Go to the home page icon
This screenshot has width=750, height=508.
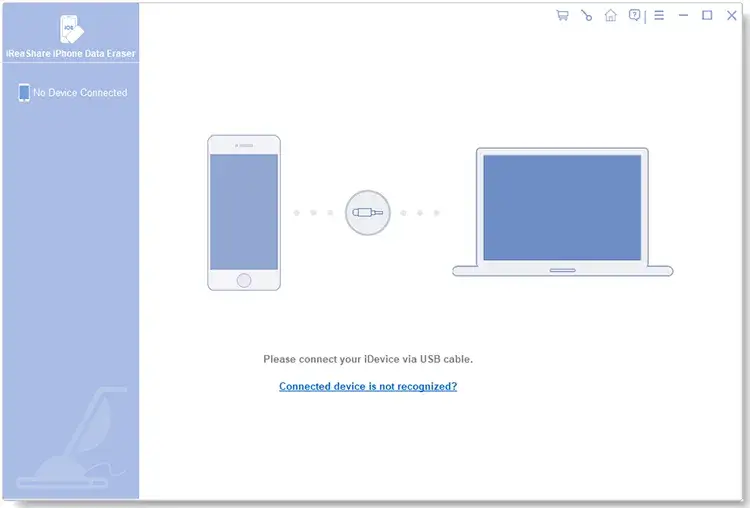pyautogui.click(x=610, y=16)
